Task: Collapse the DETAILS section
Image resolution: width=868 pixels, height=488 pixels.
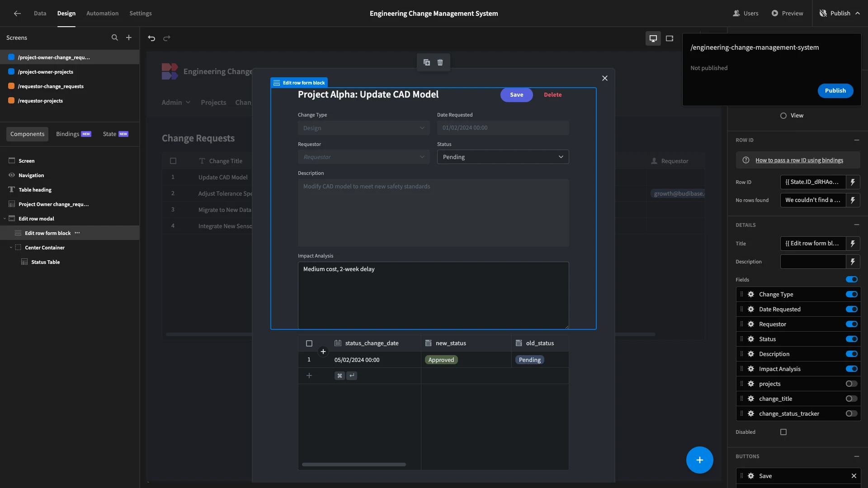Action: [x=856, y=225]
